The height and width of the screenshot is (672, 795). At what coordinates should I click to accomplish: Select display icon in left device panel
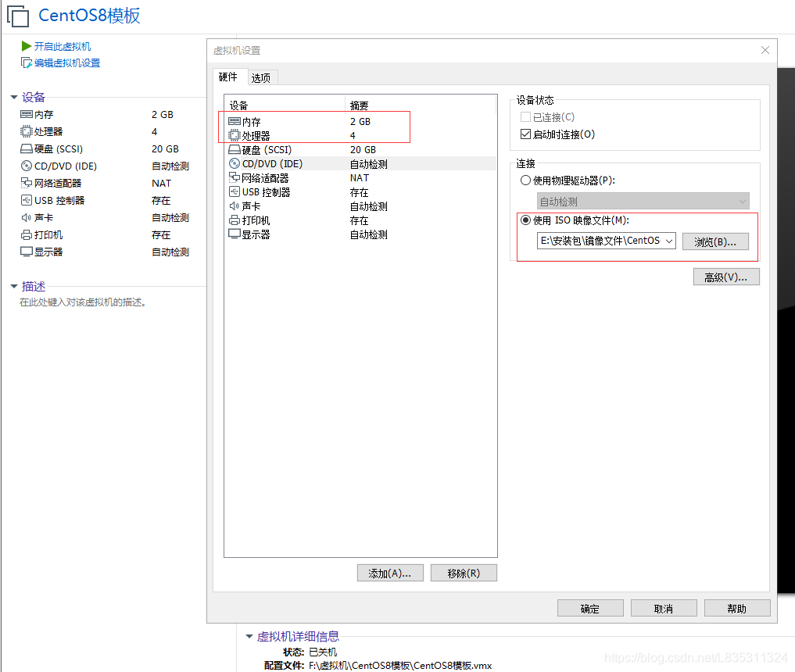tap(27, 252)
